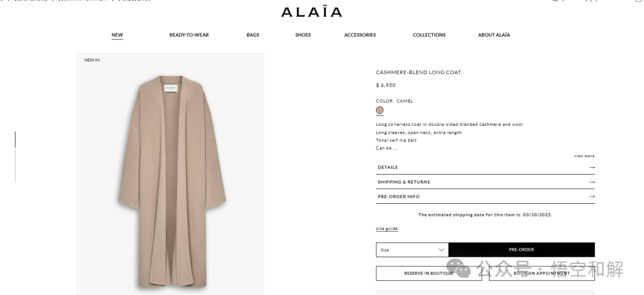Click the arrow icon beside Details

(592, 167)
